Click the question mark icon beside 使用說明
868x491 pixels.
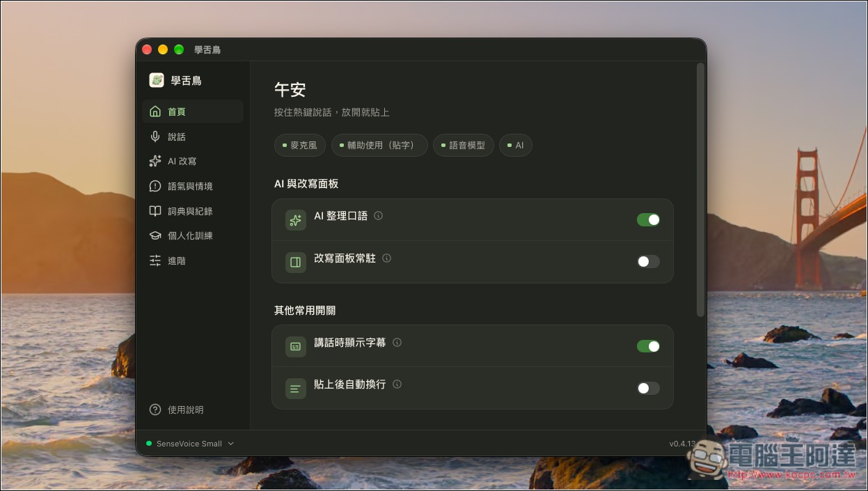(x=155, y=410)
